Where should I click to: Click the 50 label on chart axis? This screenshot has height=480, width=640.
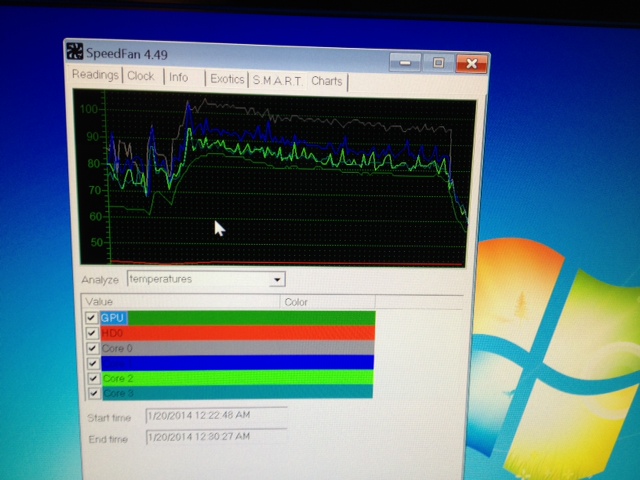point(97,242)
